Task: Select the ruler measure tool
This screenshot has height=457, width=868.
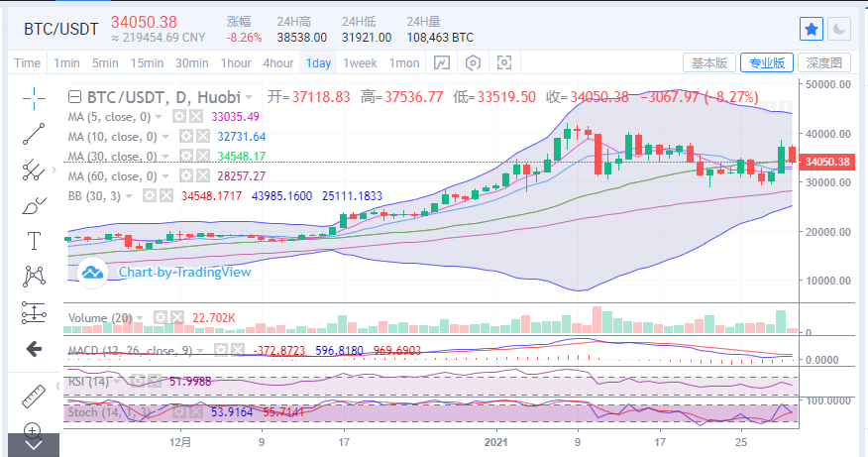Action: point(34,397)
